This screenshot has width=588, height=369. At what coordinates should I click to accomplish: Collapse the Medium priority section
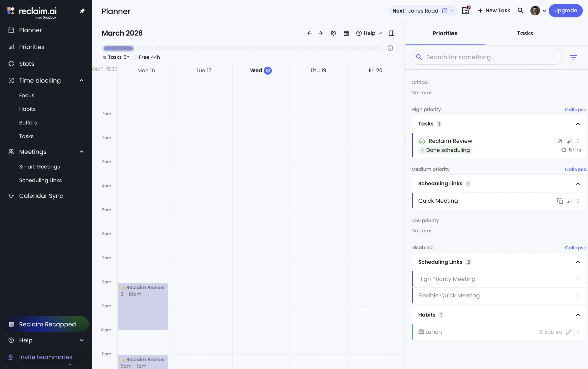pos(576,169)
